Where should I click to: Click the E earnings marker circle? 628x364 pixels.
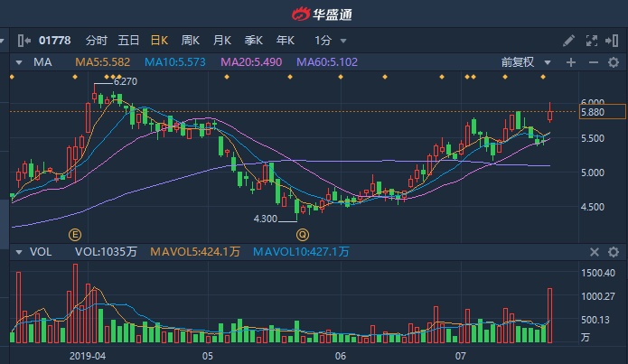point(75,235)
